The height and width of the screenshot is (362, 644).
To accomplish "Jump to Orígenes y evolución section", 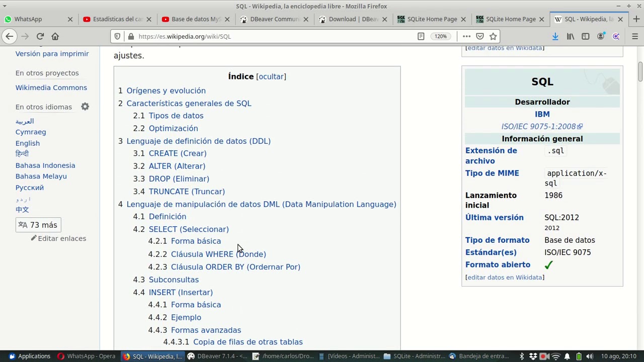I will (166, 90).
